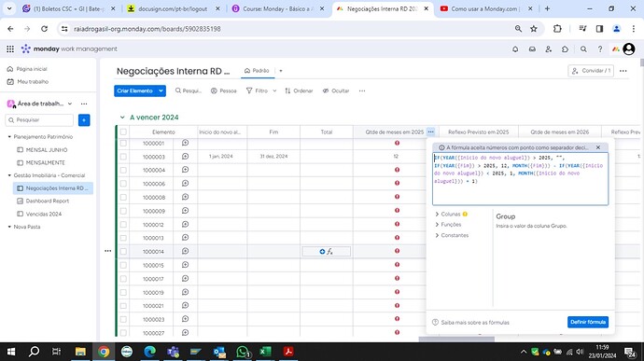Screen dimensions: 644x361
Task: Open the user profile avatar
Action: point(629,49)
